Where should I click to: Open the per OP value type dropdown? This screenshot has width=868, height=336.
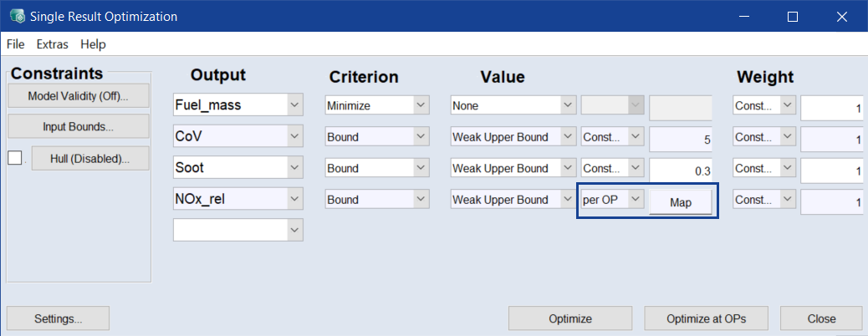coord(635,200)
